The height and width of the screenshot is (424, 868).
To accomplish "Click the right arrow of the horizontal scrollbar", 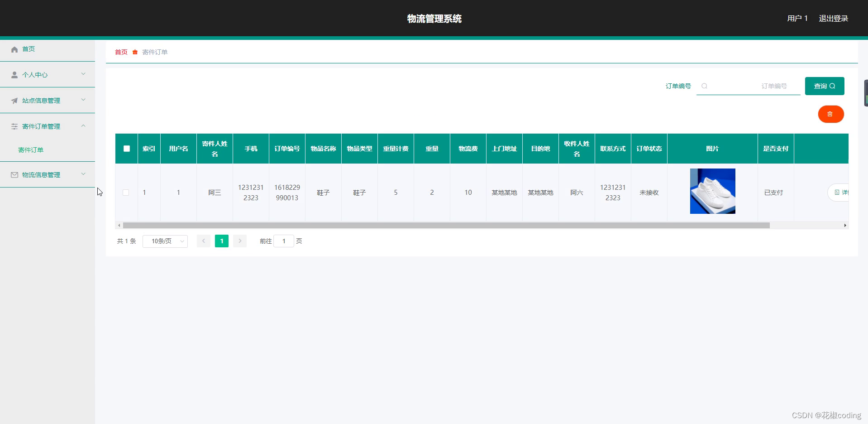I will [x=845, y=225].
